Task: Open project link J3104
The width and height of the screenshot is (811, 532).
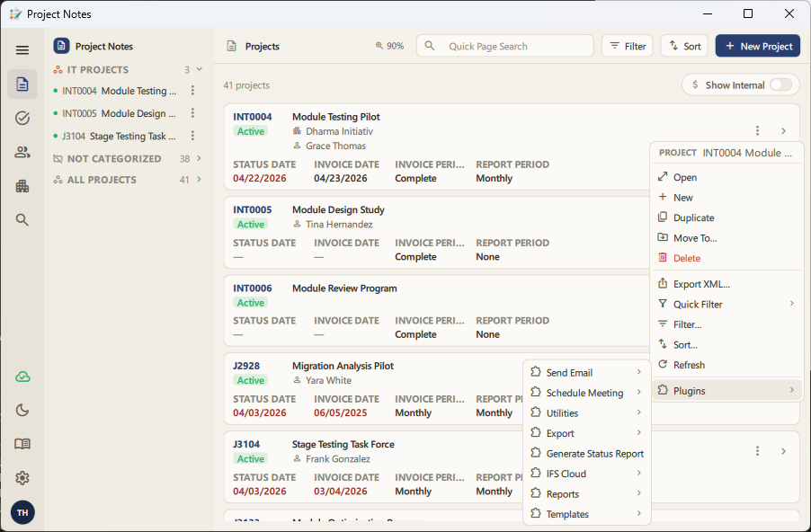Action: [x=246, y=444]
